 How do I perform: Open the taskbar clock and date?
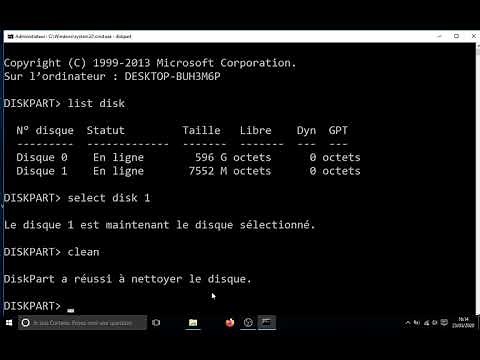(x=463, y=322)
